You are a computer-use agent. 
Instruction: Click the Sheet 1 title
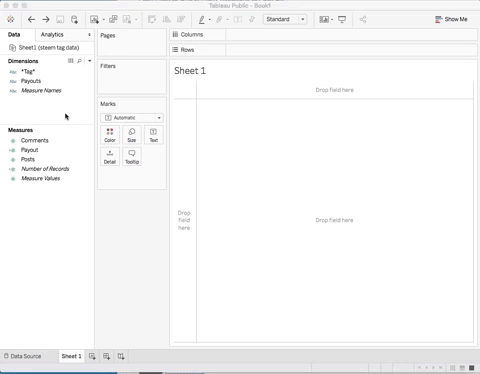click(190, 71)
